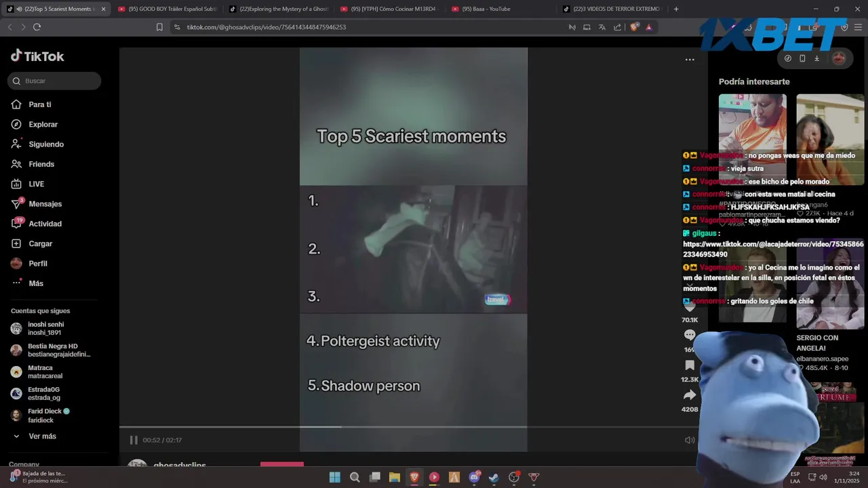Click the Buscar search field

tap(54, 81)
